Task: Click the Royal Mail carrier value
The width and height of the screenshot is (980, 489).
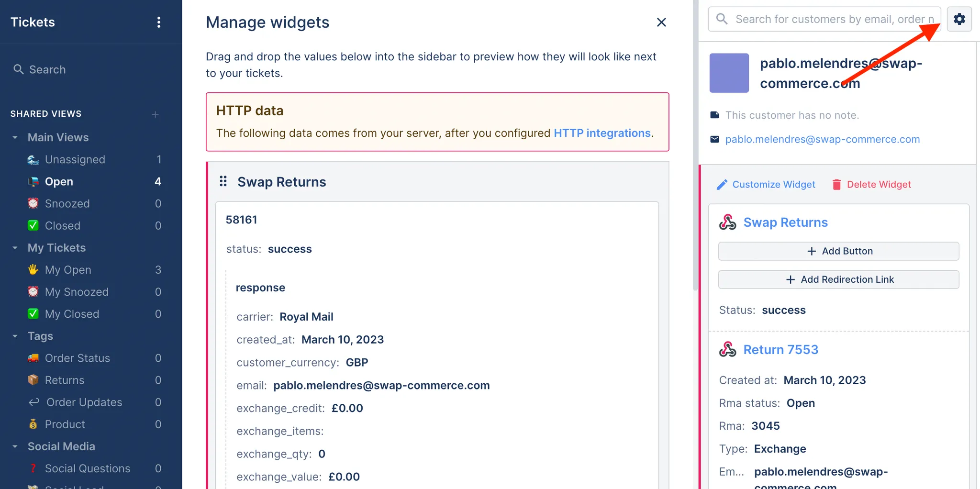Action: pos(306,317)
